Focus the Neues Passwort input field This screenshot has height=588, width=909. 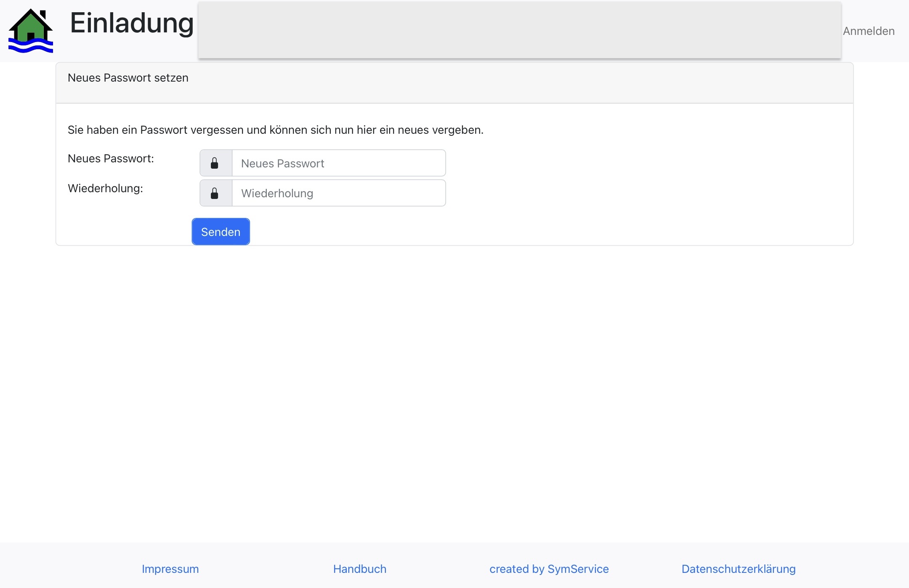[x=339, y=163]
